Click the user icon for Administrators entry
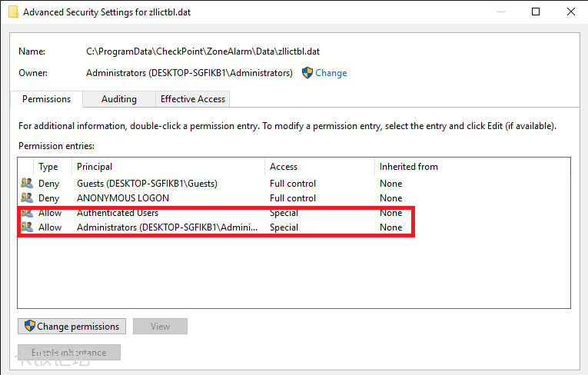Image resolution: width=588 pixels, height=375 pixels. coord(27,227)
